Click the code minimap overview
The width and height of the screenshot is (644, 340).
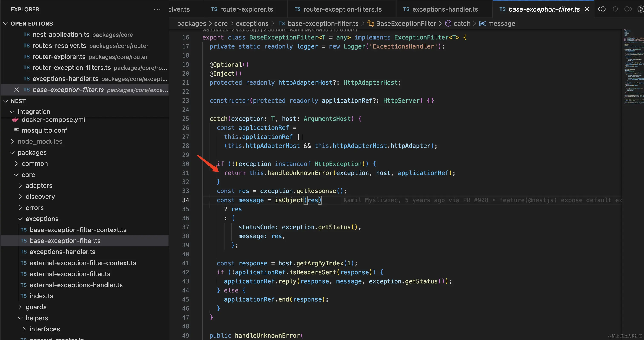click(634, 67)
